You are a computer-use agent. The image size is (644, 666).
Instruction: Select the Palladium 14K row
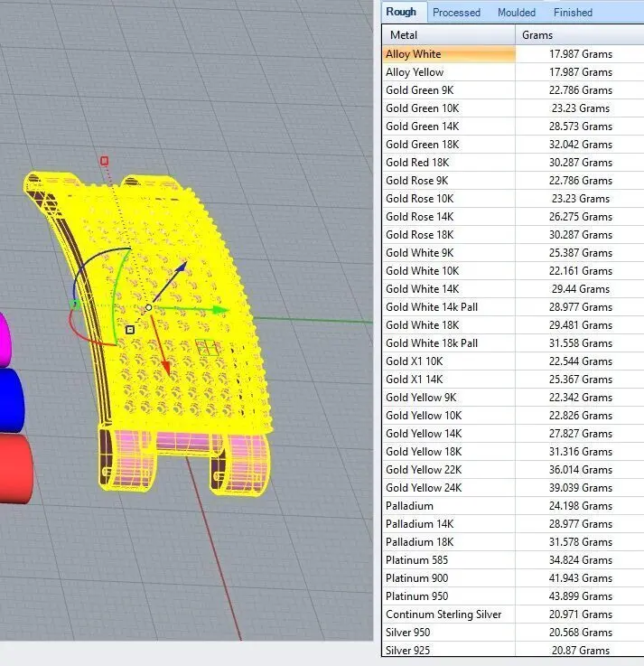513,523
